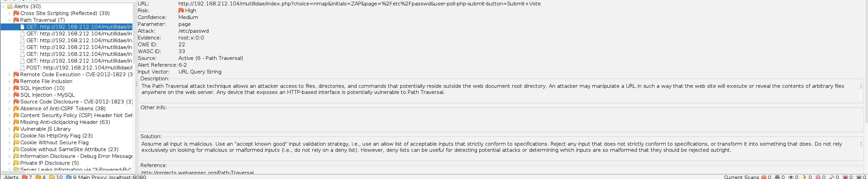Click the yellow low-risk alerts flag in status bar
This screenshot has height=179, width=868.
click(x=52, y=177)
